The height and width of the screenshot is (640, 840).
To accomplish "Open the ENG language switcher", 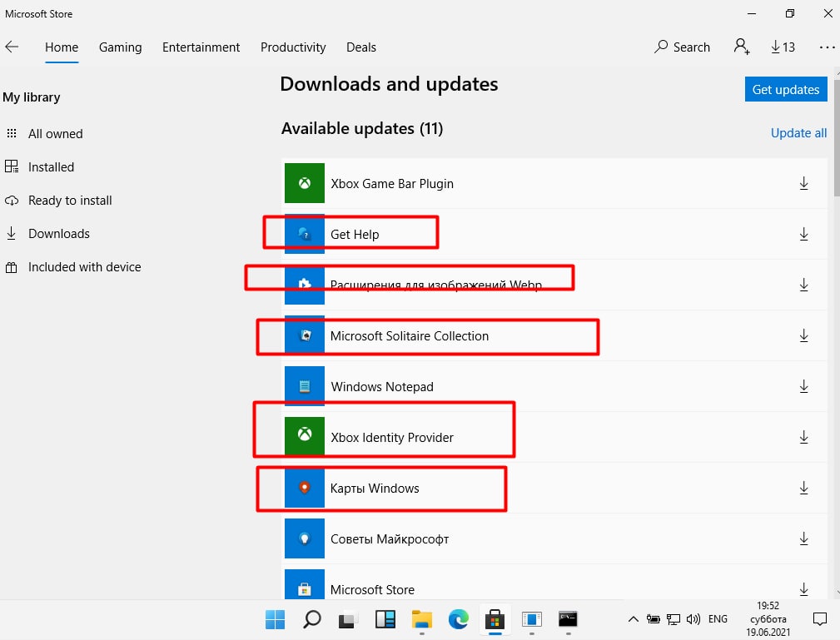I will point(718,619).
